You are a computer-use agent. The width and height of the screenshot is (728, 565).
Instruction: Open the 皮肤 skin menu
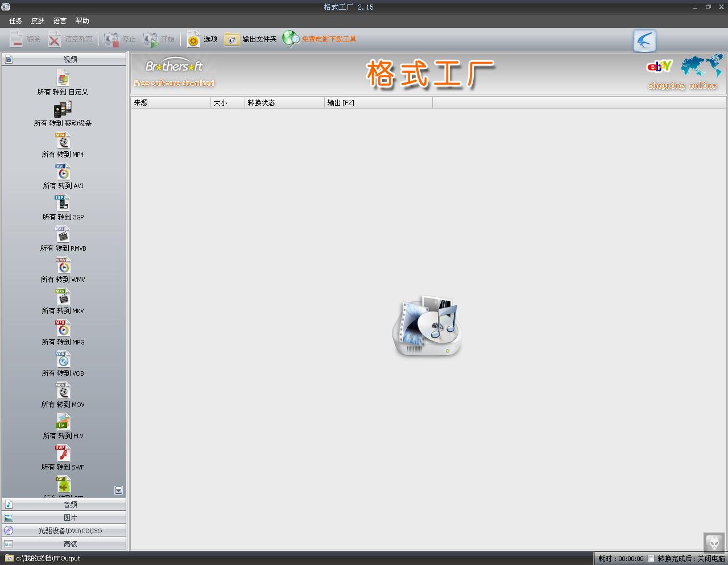tap(38, 21)
